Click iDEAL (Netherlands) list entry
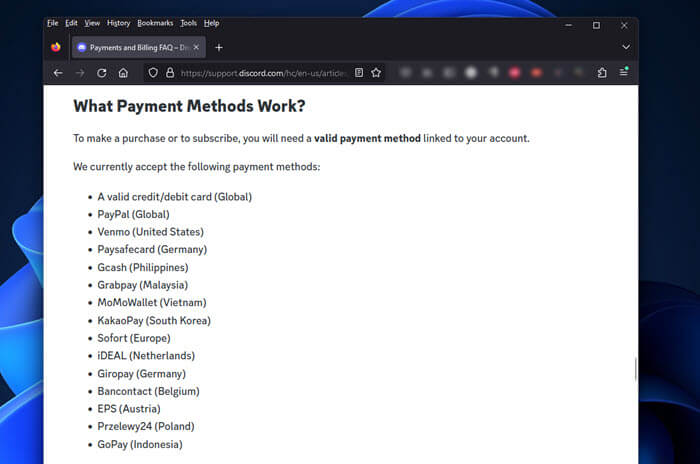 pyautogui.click(x=146, y=356)
